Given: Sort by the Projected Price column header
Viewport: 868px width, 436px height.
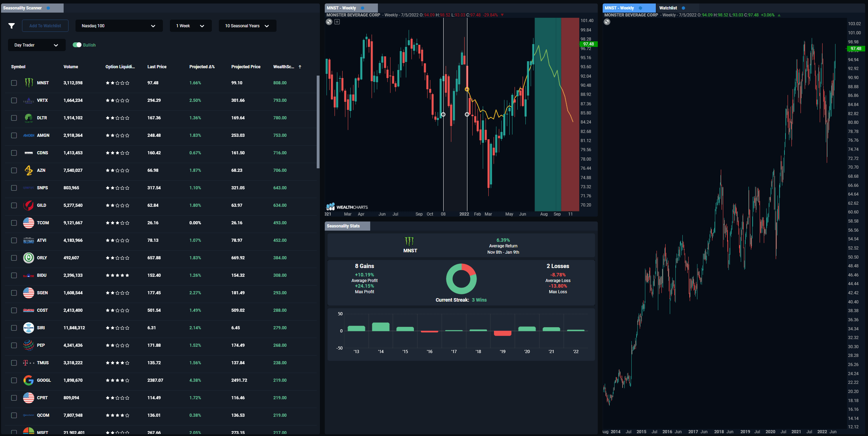Looking at the screenshot, I should (246, 67).
